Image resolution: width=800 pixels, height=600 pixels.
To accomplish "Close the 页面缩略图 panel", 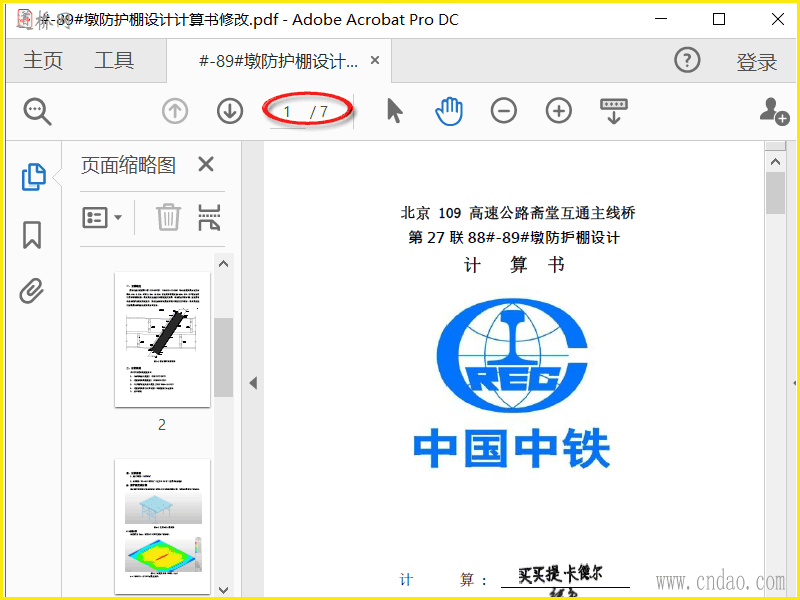I will click(206, 164).
